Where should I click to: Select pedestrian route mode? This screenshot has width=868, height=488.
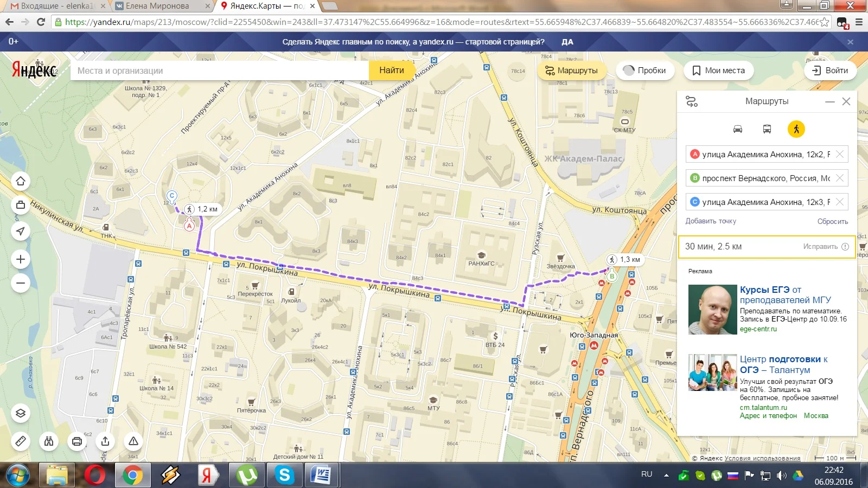[x=796, y=129]
